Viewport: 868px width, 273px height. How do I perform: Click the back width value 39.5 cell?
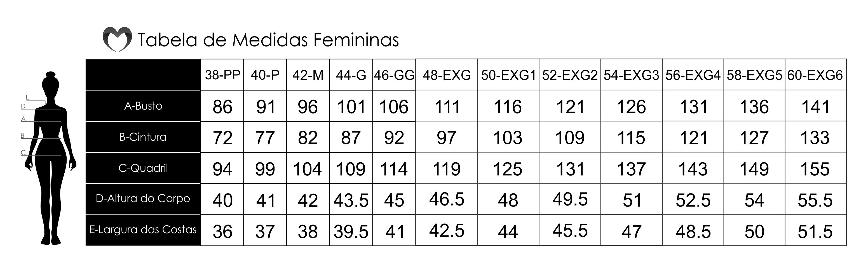[x=351, y=231]
